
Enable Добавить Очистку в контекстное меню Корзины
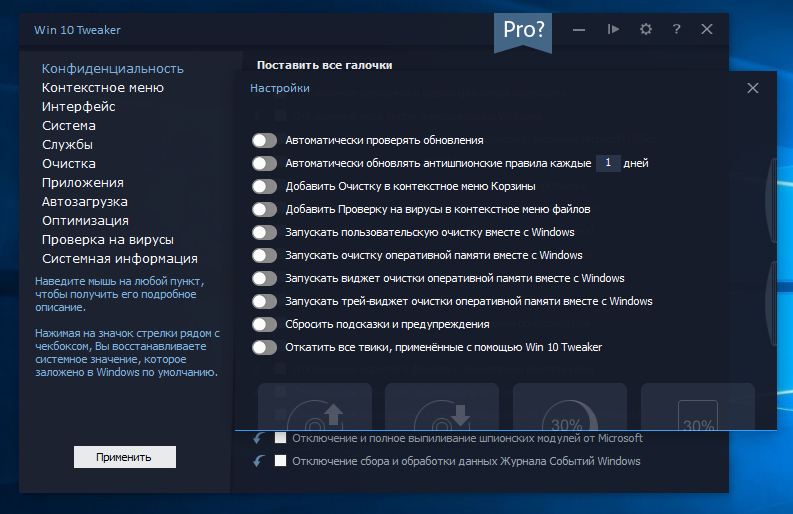(265, 187)
